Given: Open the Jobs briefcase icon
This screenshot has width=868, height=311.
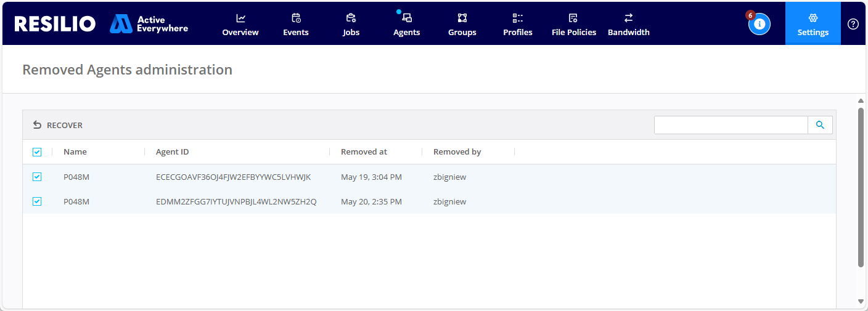Looking at the screenshot, I should pyautogui.click(x=351, y=18).
